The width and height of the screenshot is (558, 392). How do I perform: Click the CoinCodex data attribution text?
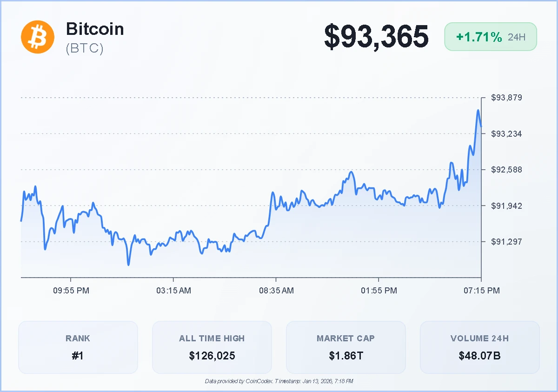pyautogui.click(x=279, y=381)
